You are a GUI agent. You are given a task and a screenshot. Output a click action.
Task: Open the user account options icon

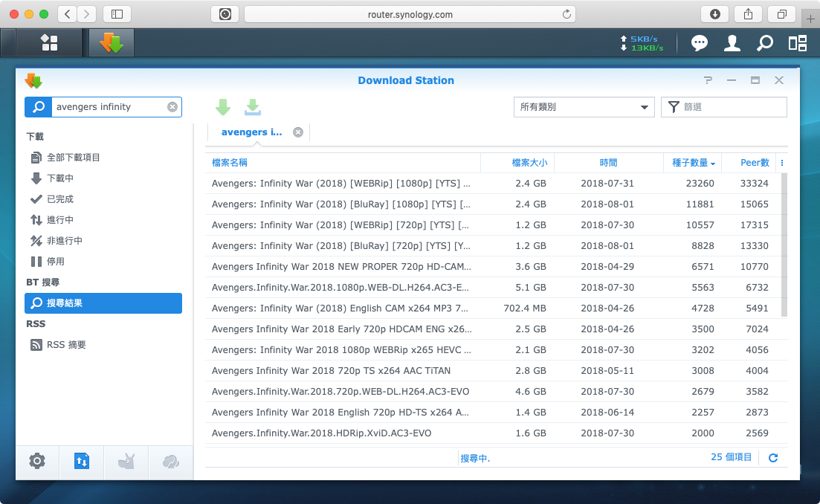(732, 43)
